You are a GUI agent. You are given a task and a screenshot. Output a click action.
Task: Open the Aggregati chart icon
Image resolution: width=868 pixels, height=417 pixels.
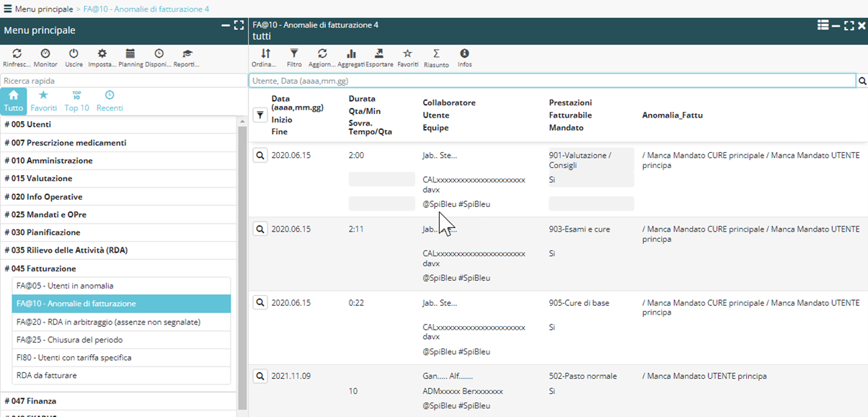click(351, 54)
